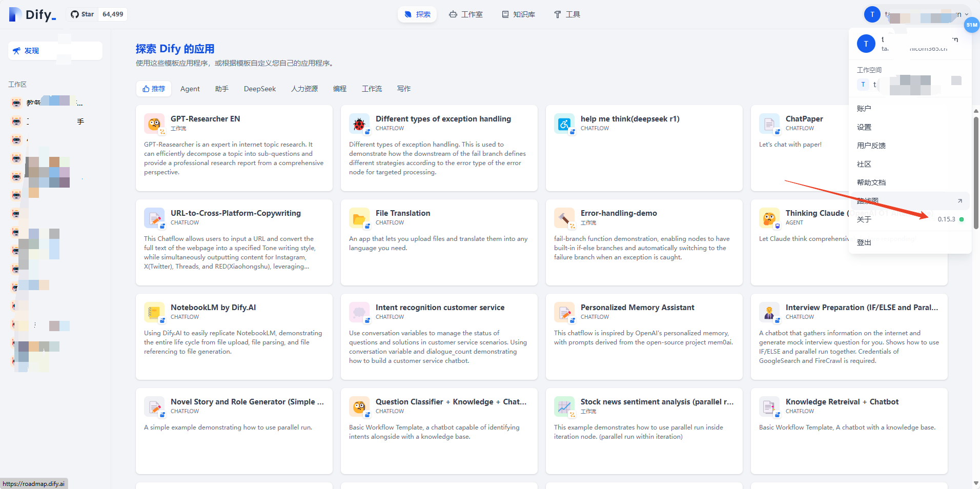The width and height of the screenshot is (980, 489).
Task: Click the Knowledge Retreival + Chatbot icon
Action: [769, 406]
